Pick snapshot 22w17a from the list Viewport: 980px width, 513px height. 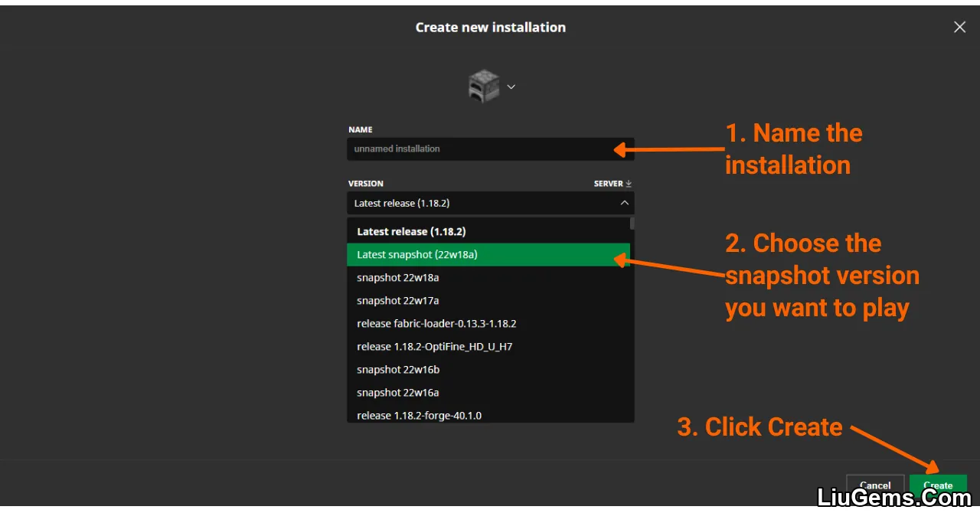[x=488, y=300]
